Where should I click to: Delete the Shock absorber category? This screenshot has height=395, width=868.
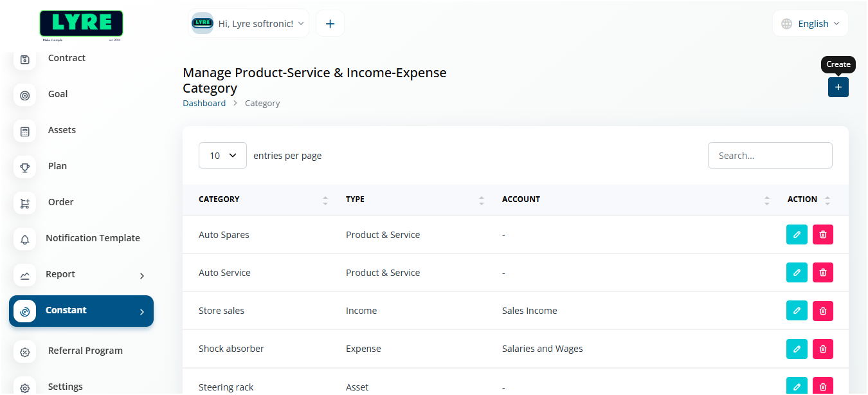(x=822, y=349)
